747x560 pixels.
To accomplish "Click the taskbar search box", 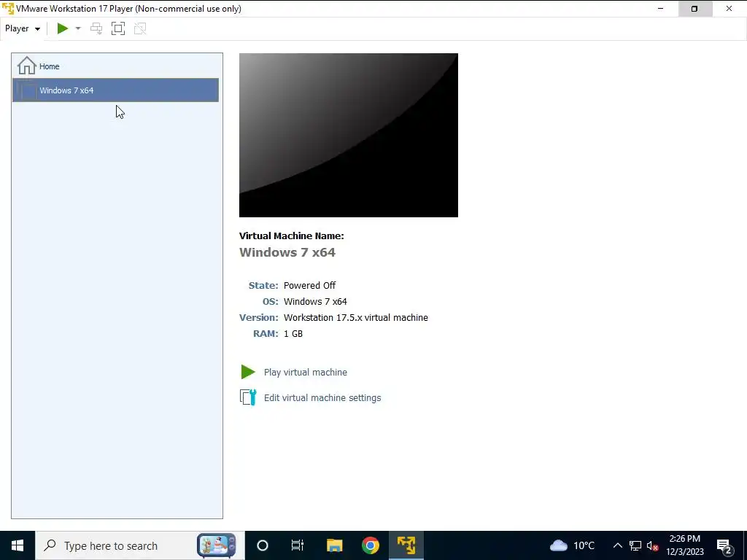I will point(140,545).
